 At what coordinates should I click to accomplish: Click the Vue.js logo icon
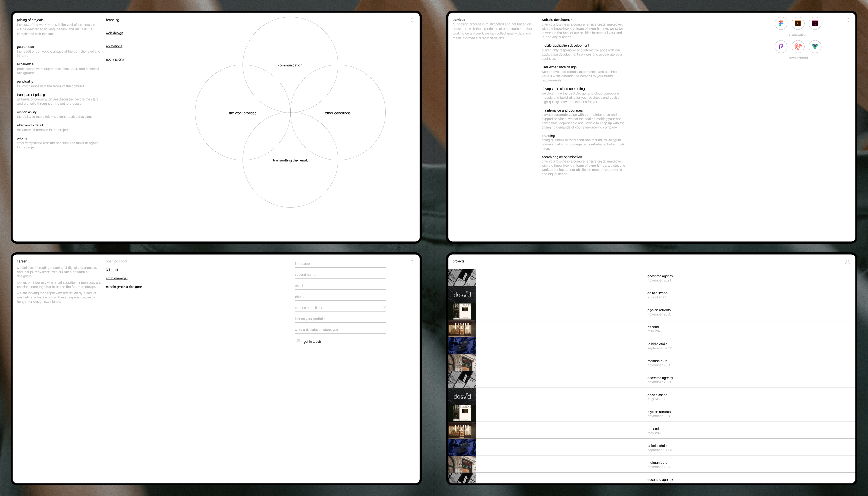tap(815, 47)
